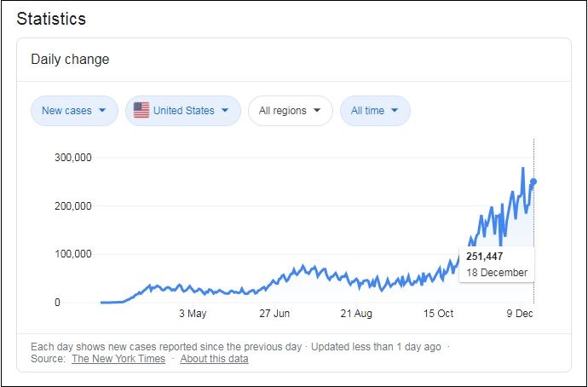Open The New York Times source link
The width and height of the screenshot is (588, 387).
[118, 359]
